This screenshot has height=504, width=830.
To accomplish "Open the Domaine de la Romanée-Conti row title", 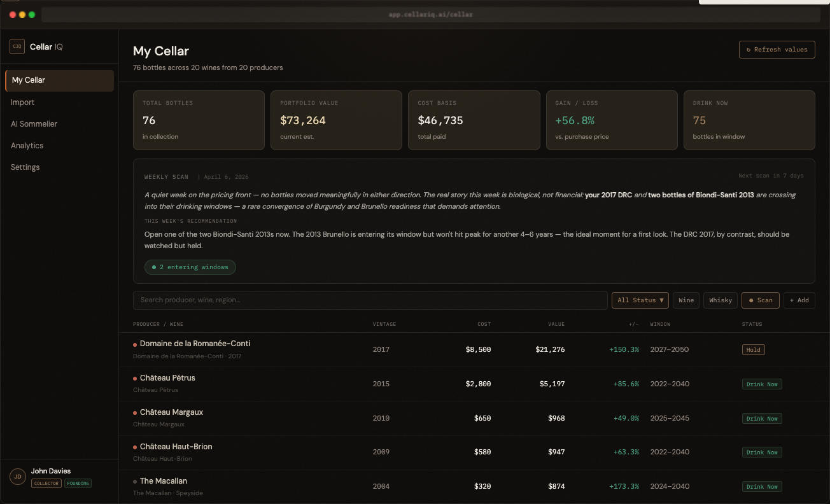I will [195, 344].
